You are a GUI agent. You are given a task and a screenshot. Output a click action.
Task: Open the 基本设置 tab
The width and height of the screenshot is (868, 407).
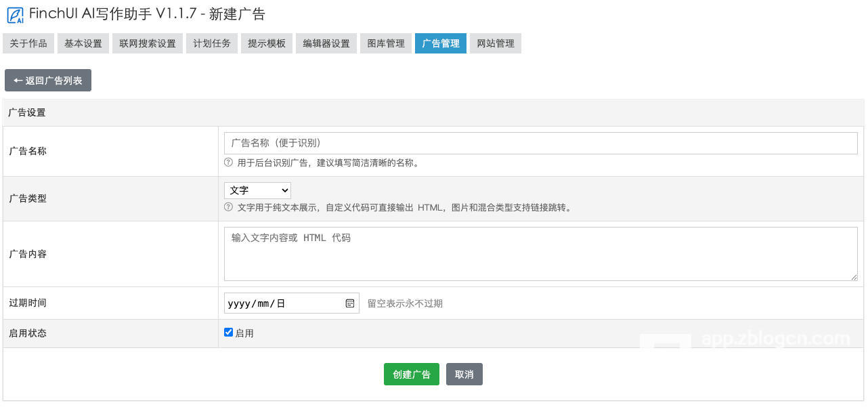pos(83,43)
